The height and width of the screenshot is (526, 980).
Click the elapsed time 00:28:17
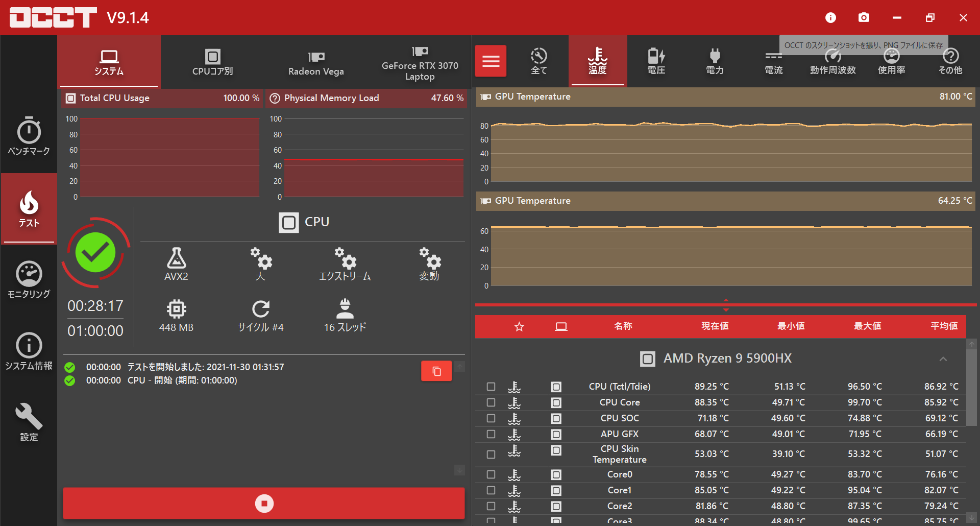pos(95,306)
